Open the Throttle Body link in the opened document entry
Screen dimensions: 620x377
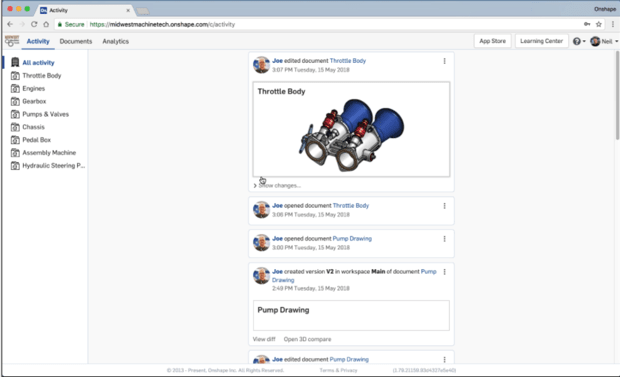tap(351, 205)
